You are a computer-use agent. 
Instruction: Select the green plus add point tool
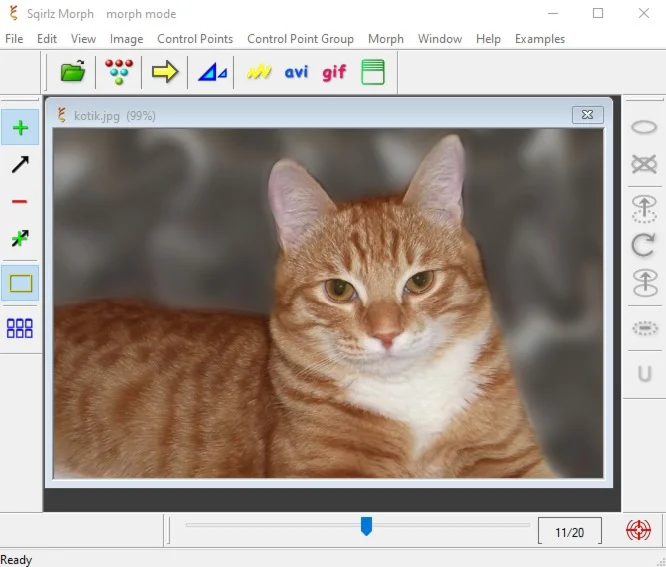point(20,128)
